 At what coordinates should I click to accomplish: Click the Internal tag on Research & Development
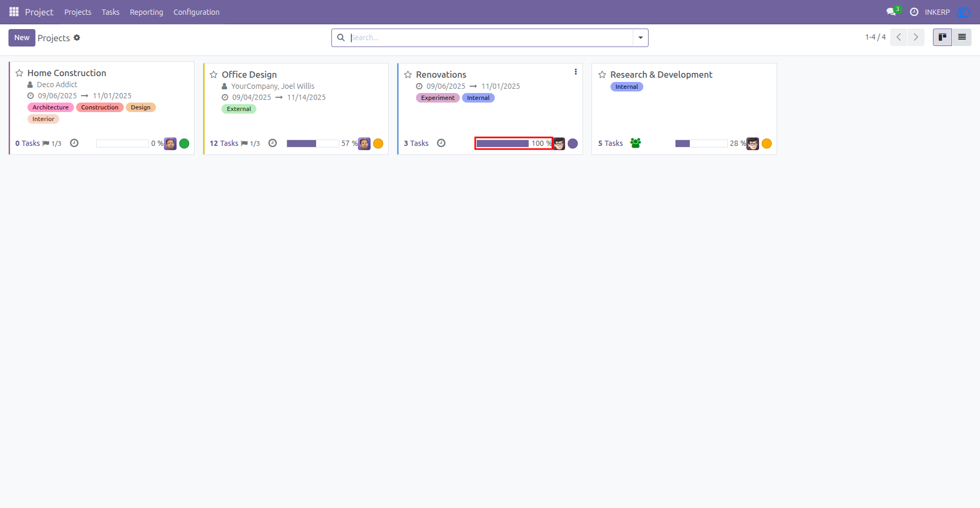pos(627,87)
